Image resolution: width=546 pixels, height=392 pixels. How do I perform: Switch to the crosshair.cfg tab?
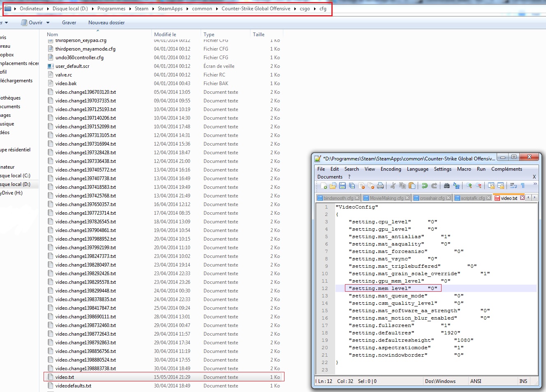[x=432, y=198]
